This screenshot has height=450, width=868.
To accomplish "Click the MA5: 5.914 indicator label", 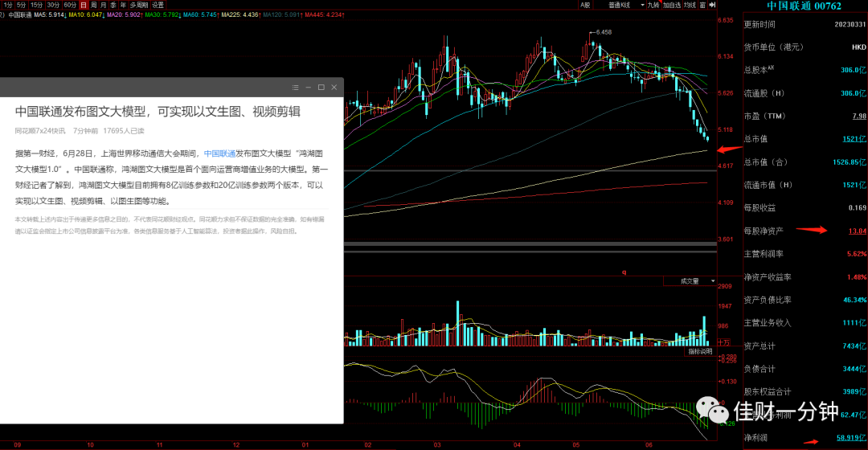I will 51,15.
